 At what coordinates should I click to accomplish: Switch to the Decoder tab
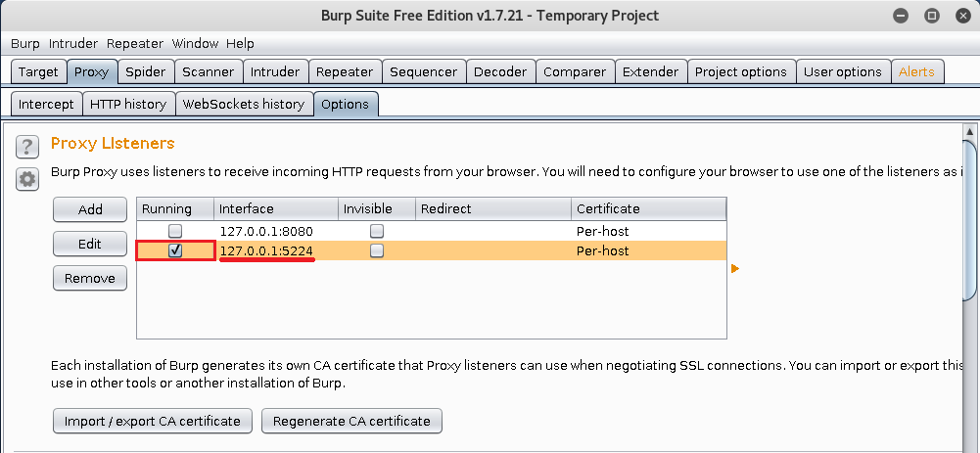click(x=500, y=71)
